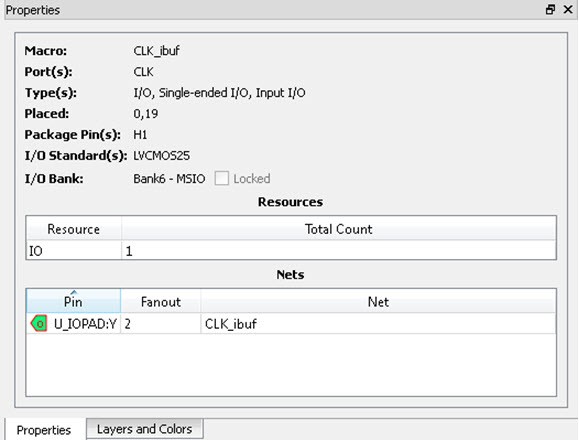Click the I/O Standard value LVCMOS25
Image resolution: width=579 pixels, height=440 pixels.
161,155
